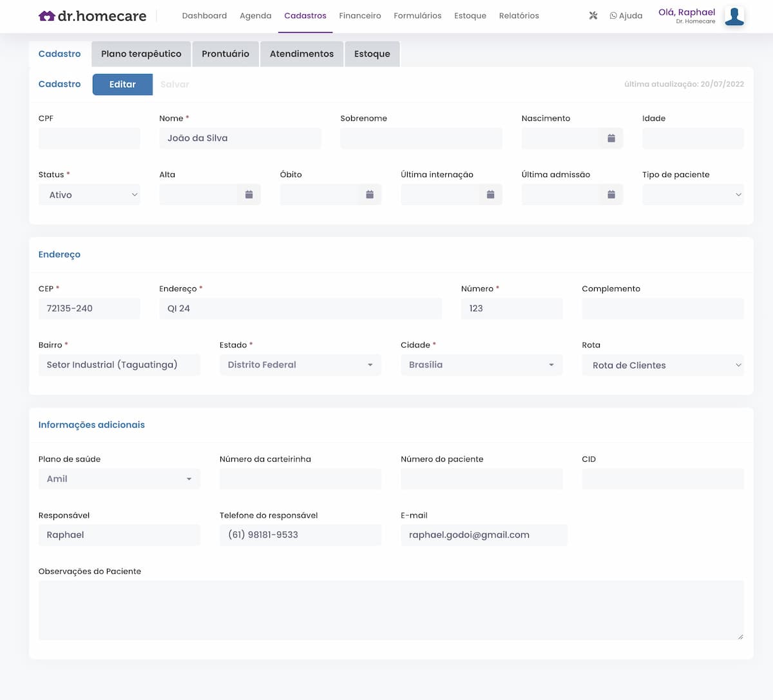Click the CPF input field

(x=89, y=138)
